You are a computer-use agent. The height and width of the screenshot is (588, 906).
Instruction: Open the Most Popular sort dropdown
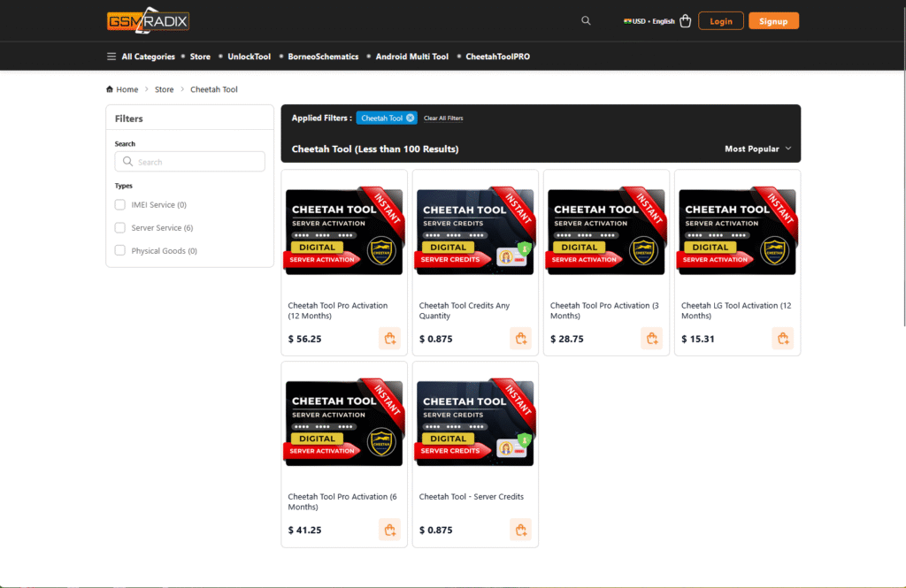point(757,149)
